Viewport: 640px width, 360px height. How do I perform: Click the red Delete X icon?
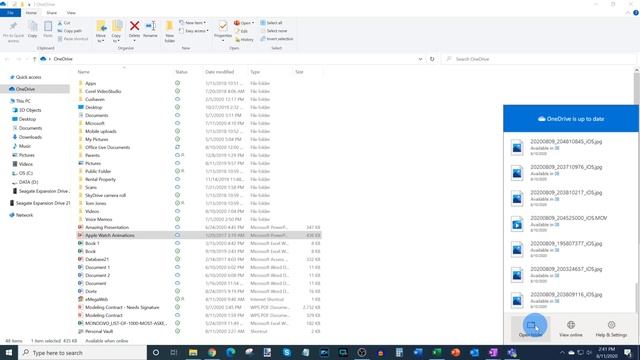point(134,26)
